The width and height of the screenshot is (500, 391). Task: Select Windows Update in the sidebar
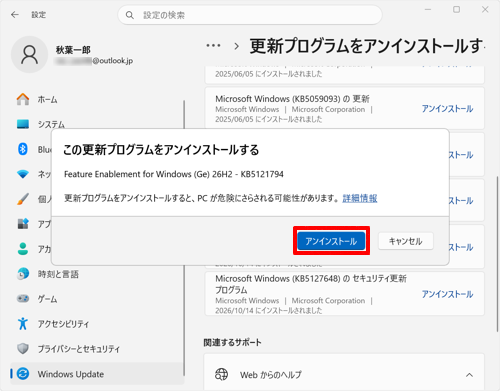97,374
